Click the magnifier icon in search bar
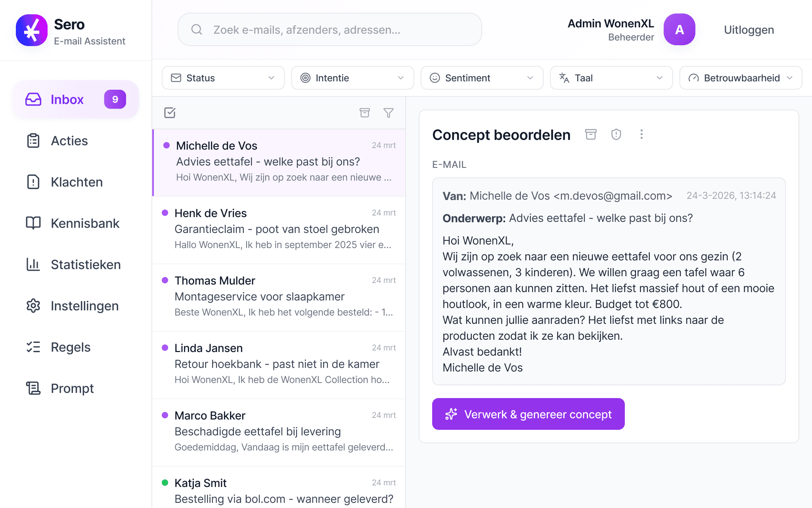The image size is (812, 508). [197, 30]
